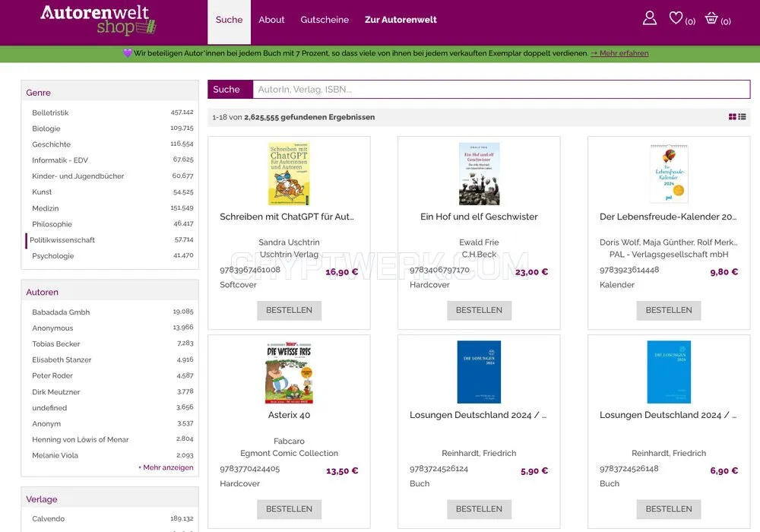760x532 pixels.
Task: Open the user account icon
Action: pyautogui.click(x=650, y=18)
